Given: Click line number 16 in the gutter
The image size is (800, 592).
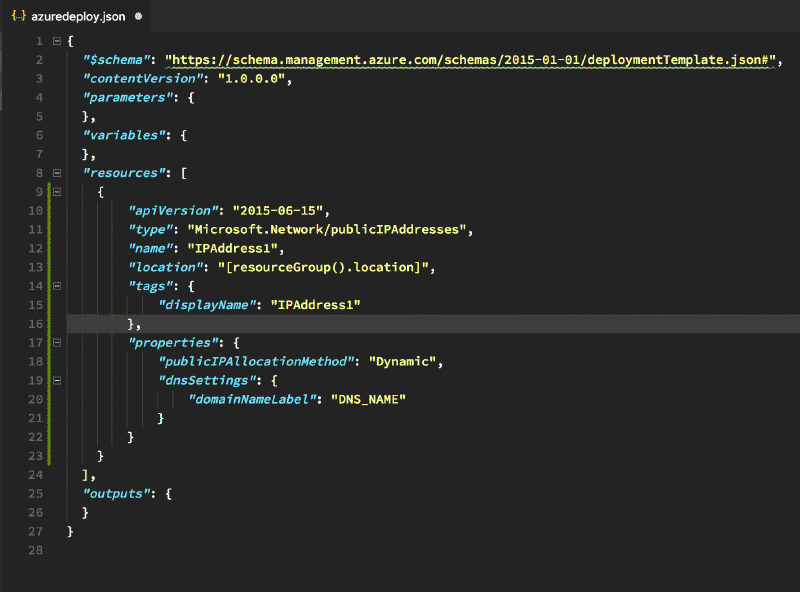Looking at the screenshot, I should [36, 324].
